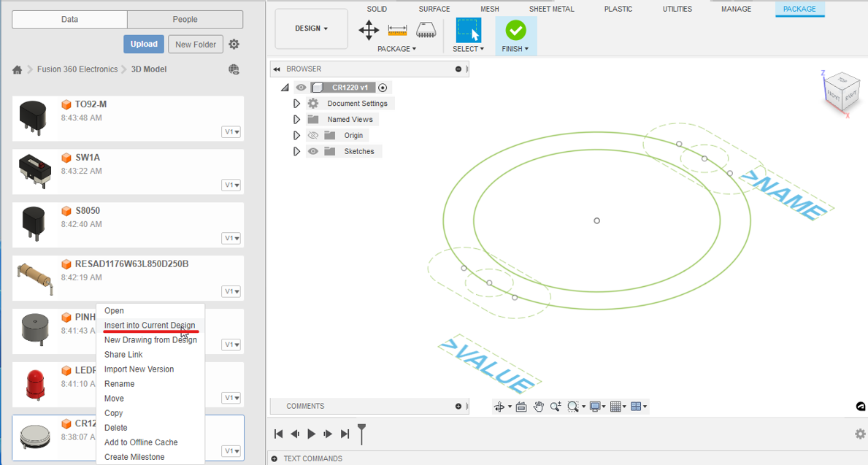Select the RESAD1176W63L850D250B resistor thumbnail
The image size is (868, 465).
35,280
